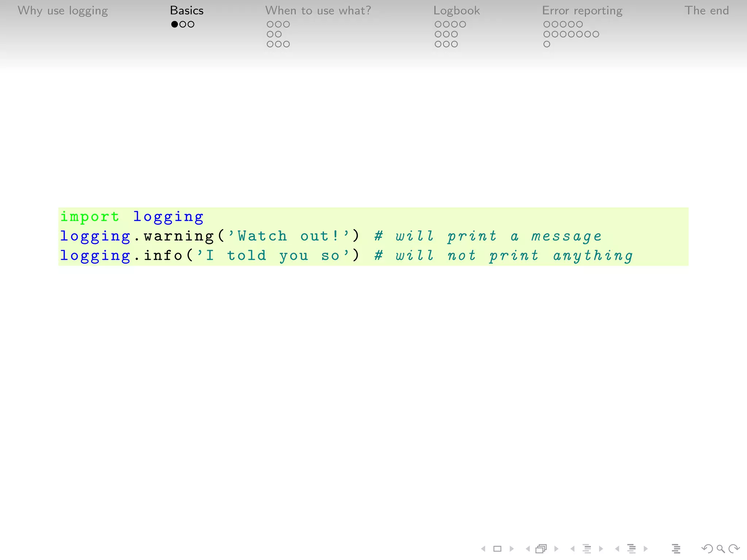
Task: Select fourth circle in top row under Logbook
Action: [x=462, y=24]
